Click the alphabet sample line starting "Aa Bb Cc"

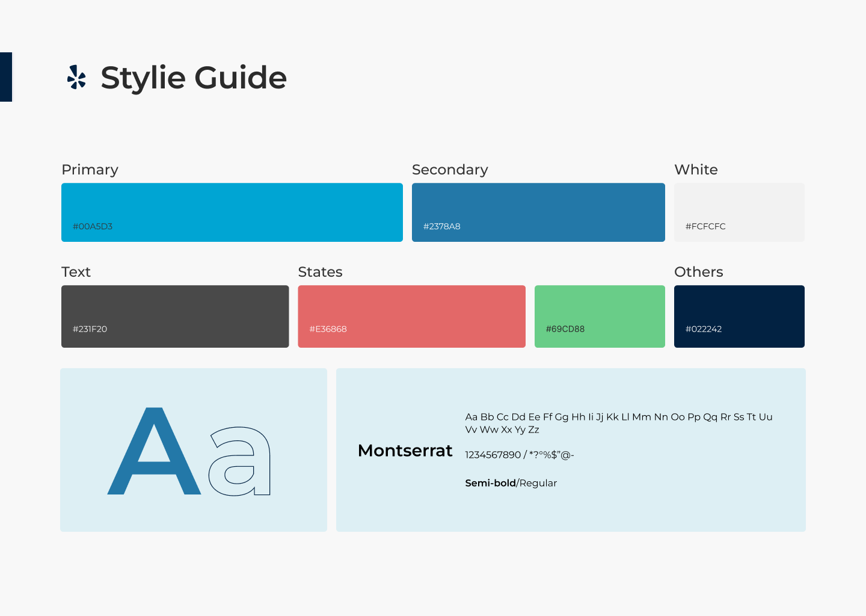point(618,417)
